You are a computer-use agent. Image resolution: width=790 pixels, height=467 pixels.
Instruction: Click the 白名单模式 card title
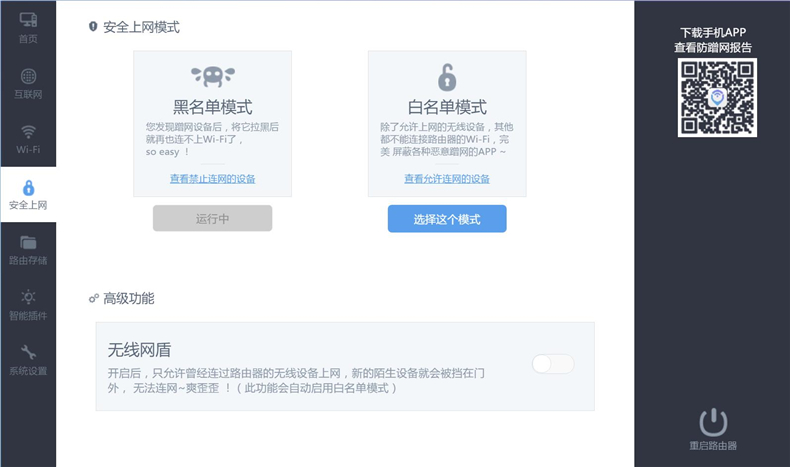(447, 107)
